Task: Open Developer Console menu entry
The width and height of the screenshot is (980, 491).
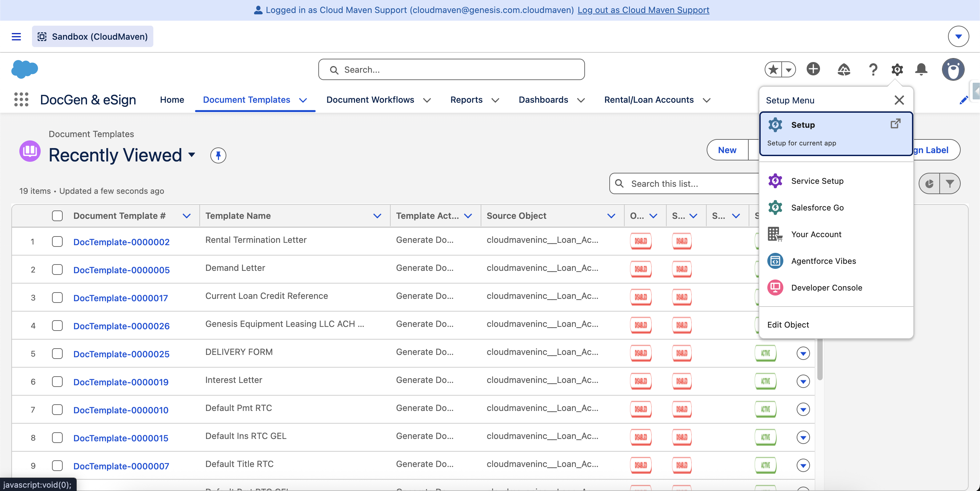Action: point(836,288)
